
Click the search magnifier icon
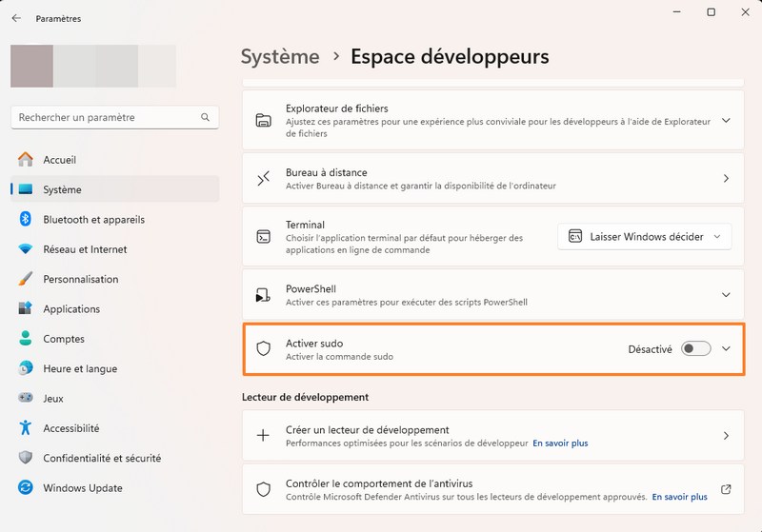[x=205, y=118]
